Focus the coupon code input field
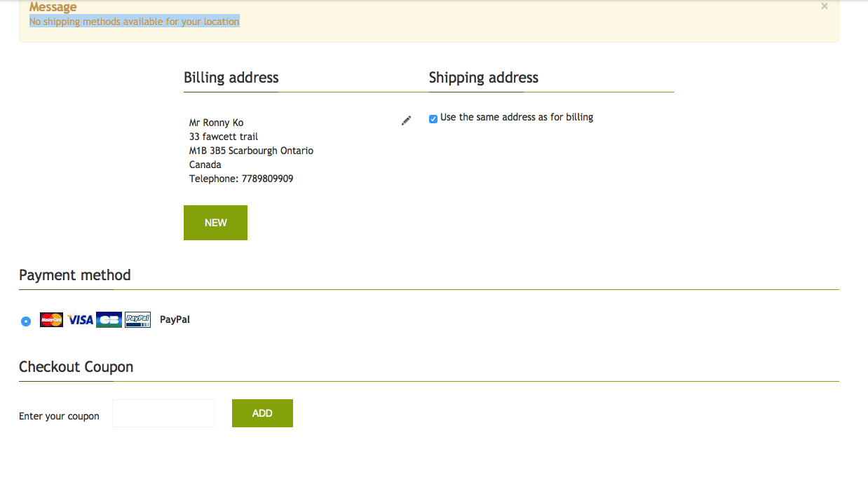868x477 pixels. pos(163,413)
